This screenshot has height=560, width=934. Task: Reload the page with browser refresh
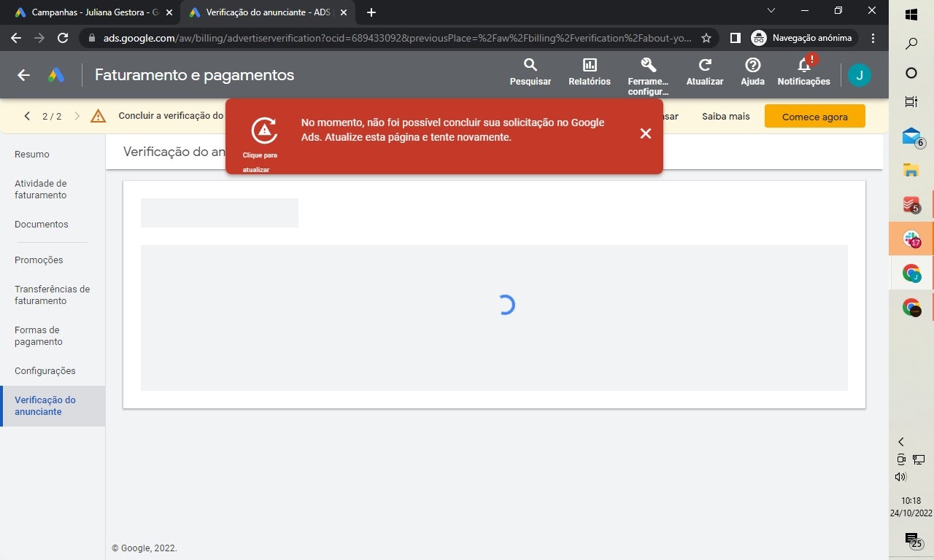pos(63,38)
